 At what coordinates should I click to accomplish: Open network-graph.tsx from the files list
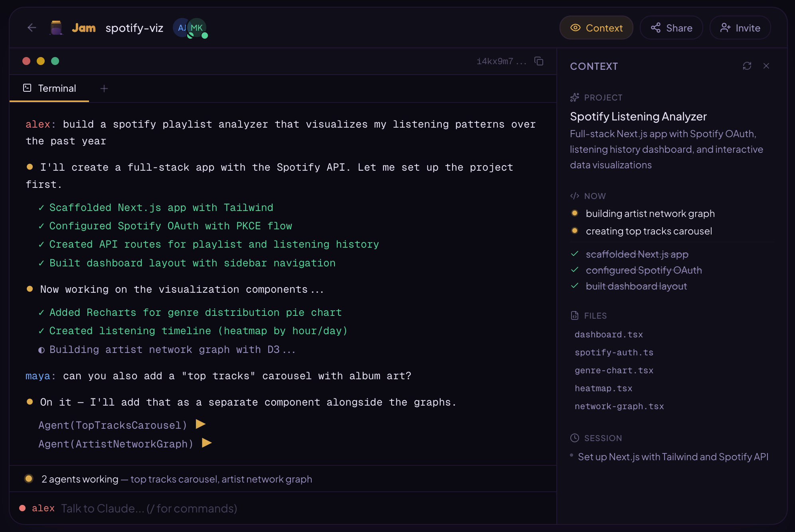[619, 406]
